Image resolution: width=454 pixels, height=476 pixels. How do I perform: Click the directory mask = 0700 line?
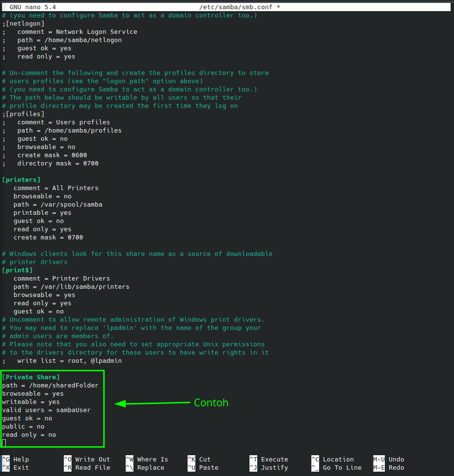(58, 164)
